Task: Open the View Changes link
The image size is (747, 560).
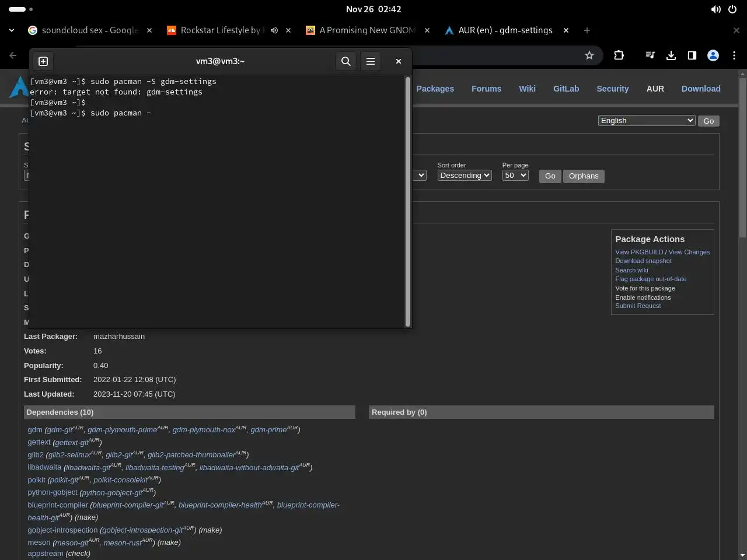Action: (689, 252)
